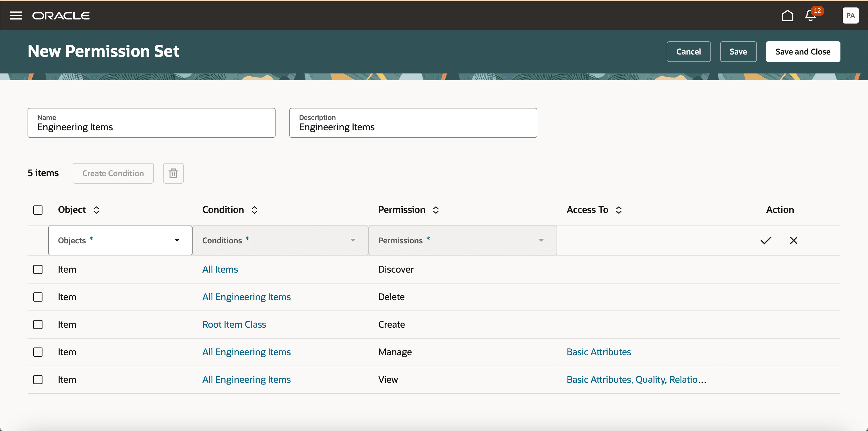Image resolution: width=868 pixels, height=431 pixels.
Task: Open the hamburger navigation menu
Action: [16, 15]
